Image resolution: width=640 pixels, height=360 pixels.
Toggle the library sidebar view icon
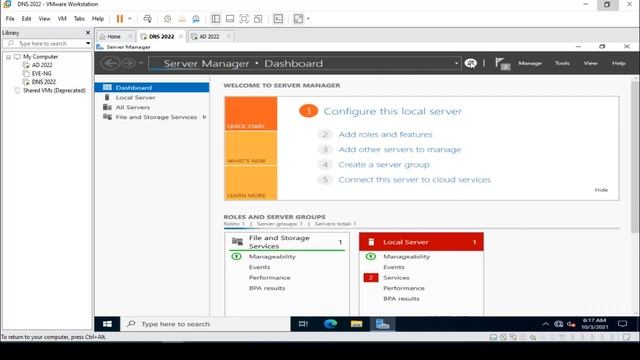[216, 19]
